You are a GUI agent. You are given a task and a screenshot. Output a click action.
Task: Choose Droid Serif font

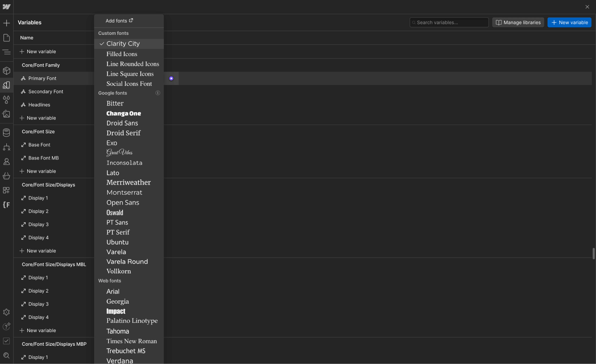(129, 133)
